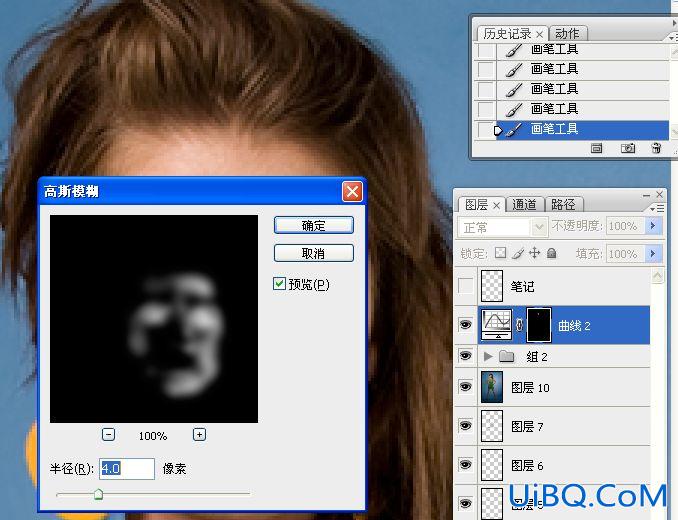Show the 笔记 layer visibility box
678x520 pixels.
point(465,286)
